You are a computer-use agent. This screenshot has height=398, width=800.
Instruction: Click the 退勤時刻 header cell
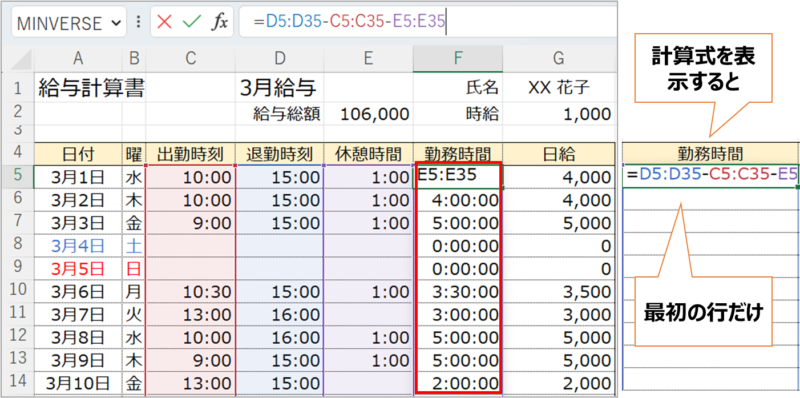click(280, 154)
